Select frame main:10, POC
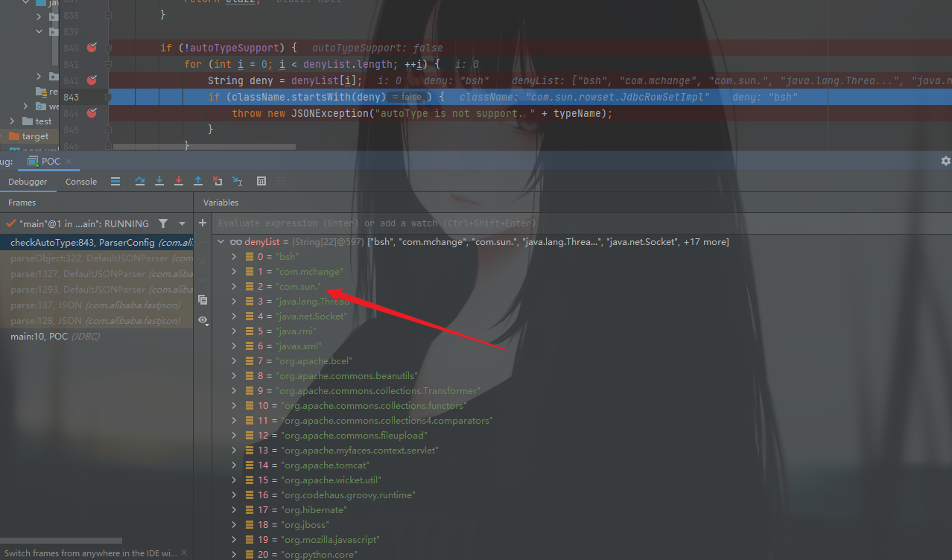952x560 pixels. [x=96, y=337]
